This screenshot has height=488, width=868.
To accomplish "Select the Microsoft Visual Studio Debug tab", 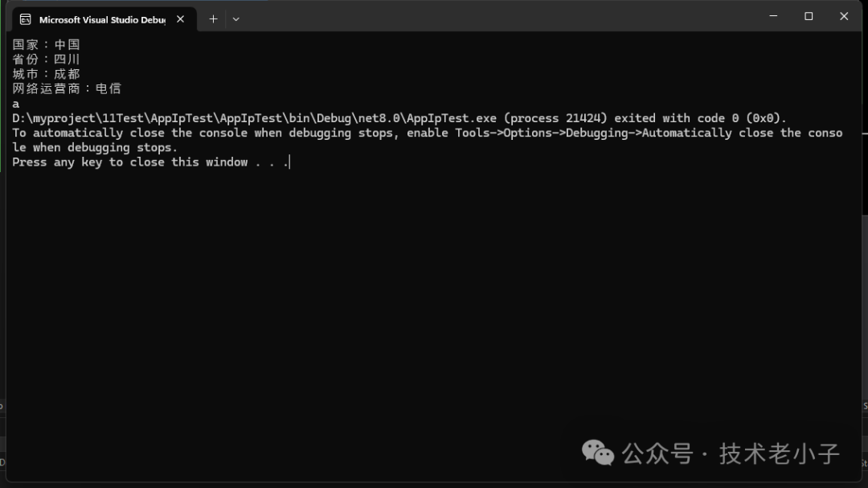I will (101, 19).
